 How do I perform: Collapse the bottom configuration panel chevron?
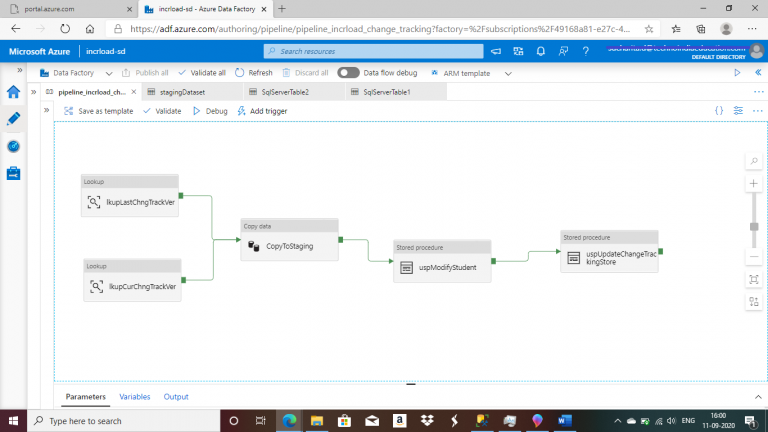[758, 397]
